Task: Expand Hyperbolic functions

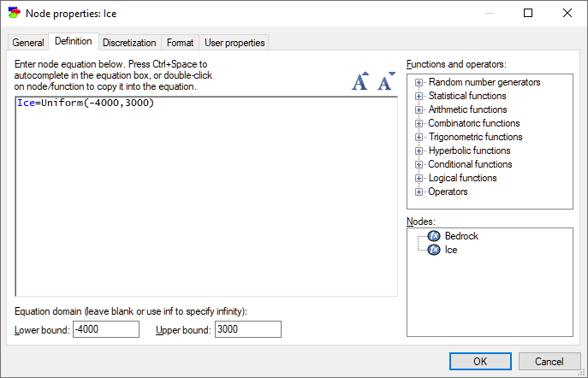Action: click(x=419, y=151)
